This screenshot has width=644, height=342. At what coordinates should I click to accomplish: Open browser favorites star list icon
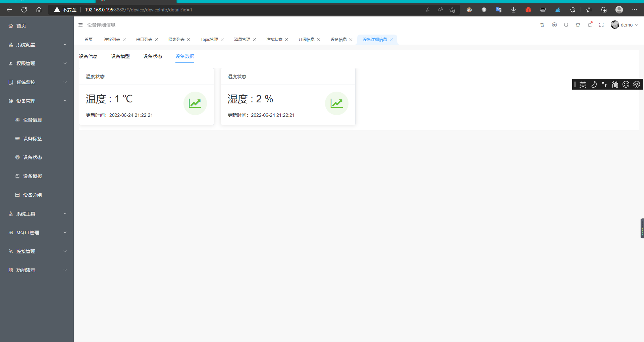(x=589, y=10)
